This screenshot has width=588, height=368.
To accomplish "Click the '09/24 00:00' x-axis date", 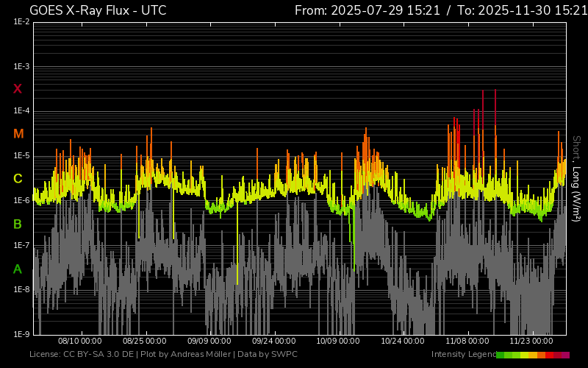I will (x=273, y=341).
